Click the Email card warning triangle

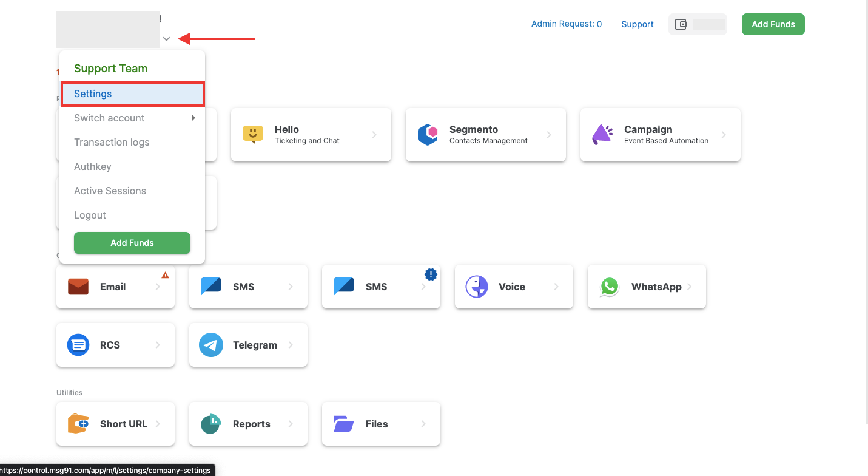click(165, 275)
